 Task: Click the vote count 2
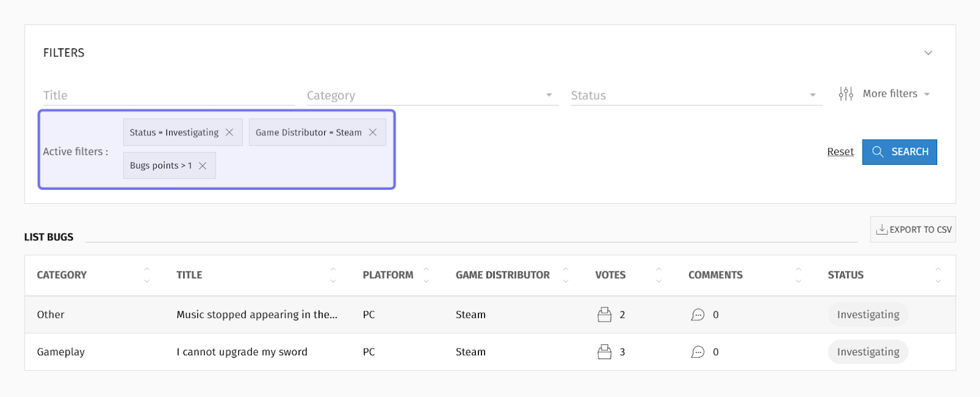622,314
